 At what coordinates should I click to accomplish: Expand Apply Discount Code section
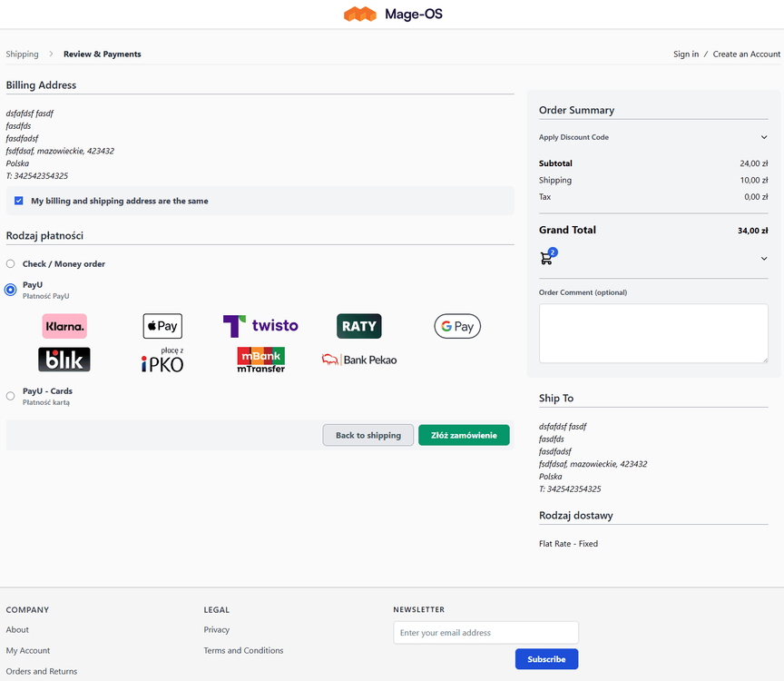click(653, 137)
